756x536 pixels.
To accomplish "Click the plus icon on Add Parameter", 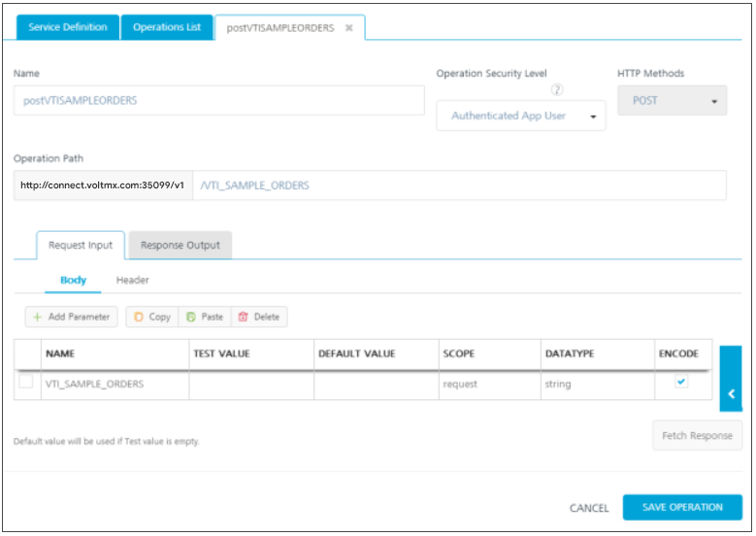I will [37, 317].
